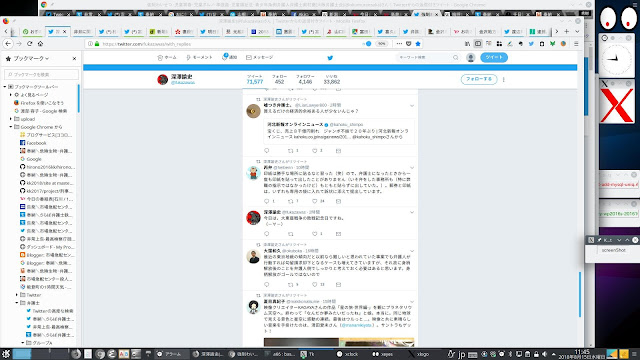Click the Twitter extension icon in the Firefox toolbar
The height and width of the screenshot is (360, 640).
coord(531,44)
